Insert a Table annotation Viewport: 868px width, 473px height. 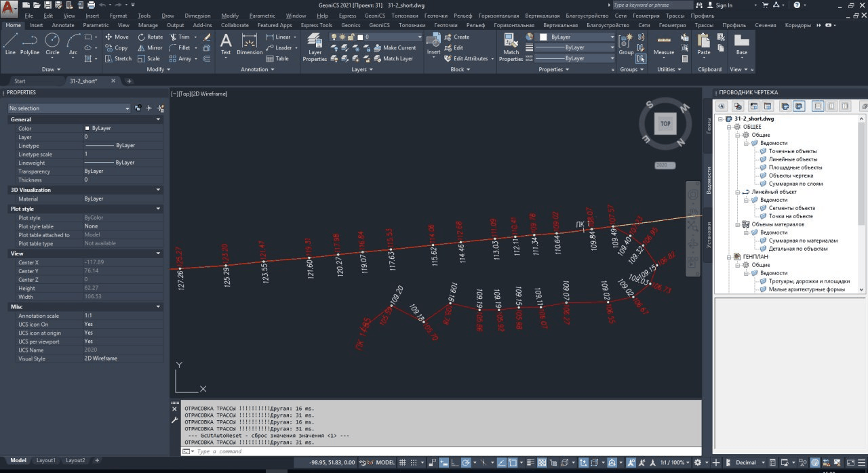pyautogui.click(x=277, y=59)
